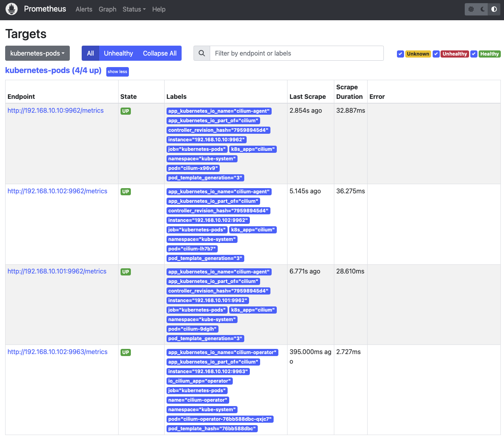Image resolution: width=504 pixels, height=439 pixels.
Task: Click the Unknown yellow badge
Action: click(418, 54)
